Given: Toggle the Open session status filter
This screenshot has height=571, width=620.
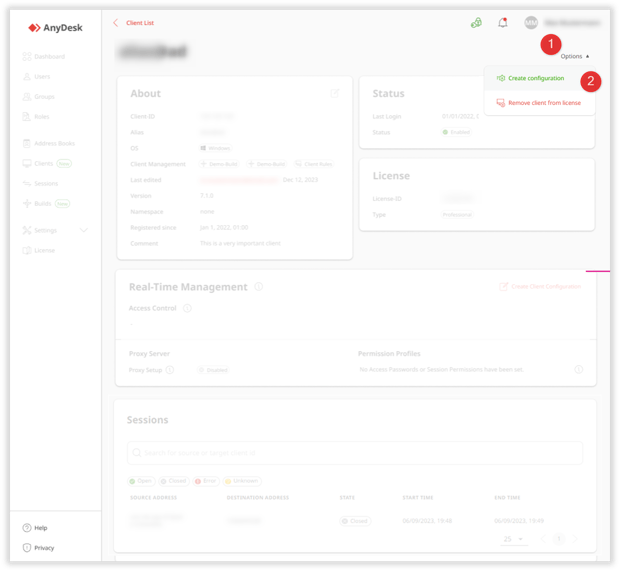Looking at the screenshot, I should (140, 481).
